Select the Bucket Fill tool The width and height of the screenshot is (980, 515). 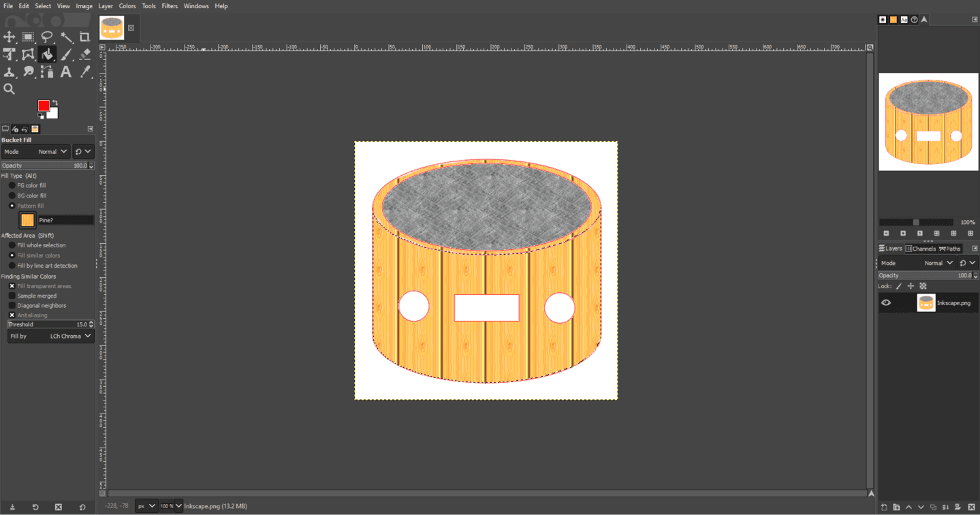47,54
